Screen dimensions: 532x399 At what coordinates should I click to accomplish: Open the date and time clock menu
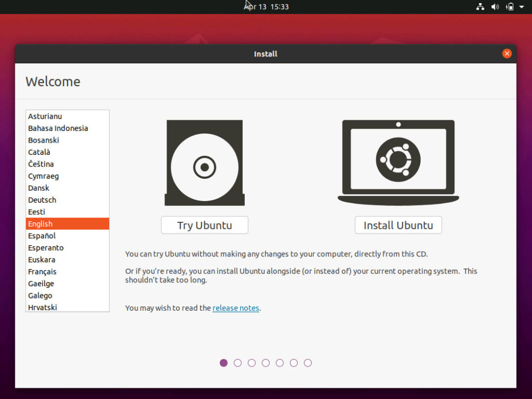coord(266,7)
